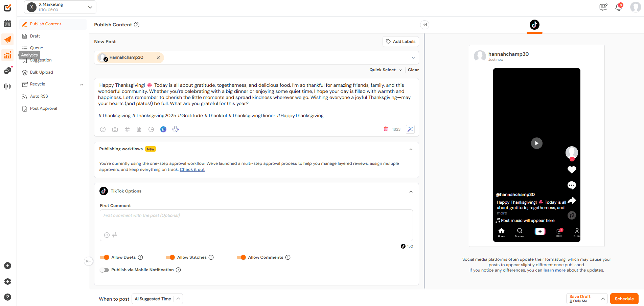The image size is (644, 306).
Task: Go to Bulk Upload menu item
Action: point(41,72)
